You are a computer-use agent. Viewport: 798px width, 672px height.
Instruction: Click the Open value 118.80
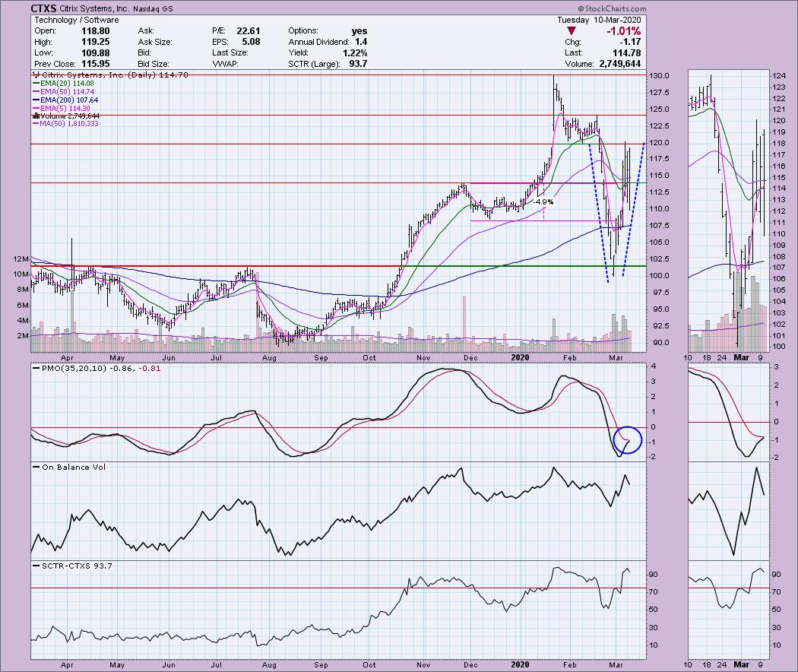(x=95, y=31)
